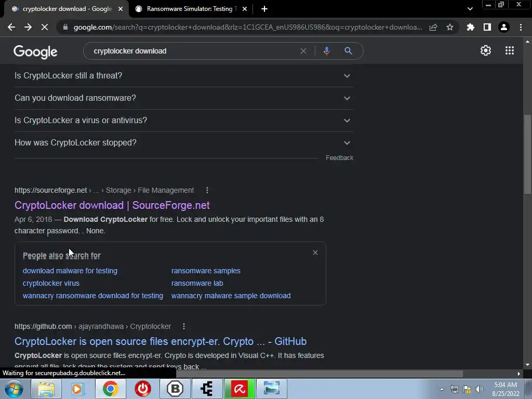Expand 'Is CryptoLocker a virus or antivirus?'
This screenshot has height=399, width=532.
pyautogui.click(x=183, y=121)
